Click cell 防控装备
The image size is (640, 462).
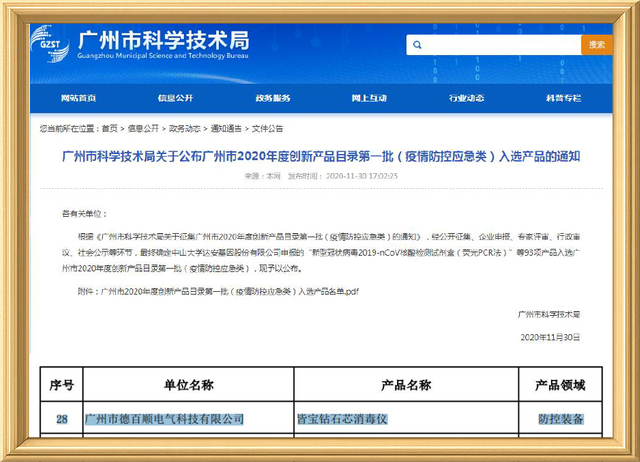561,419
